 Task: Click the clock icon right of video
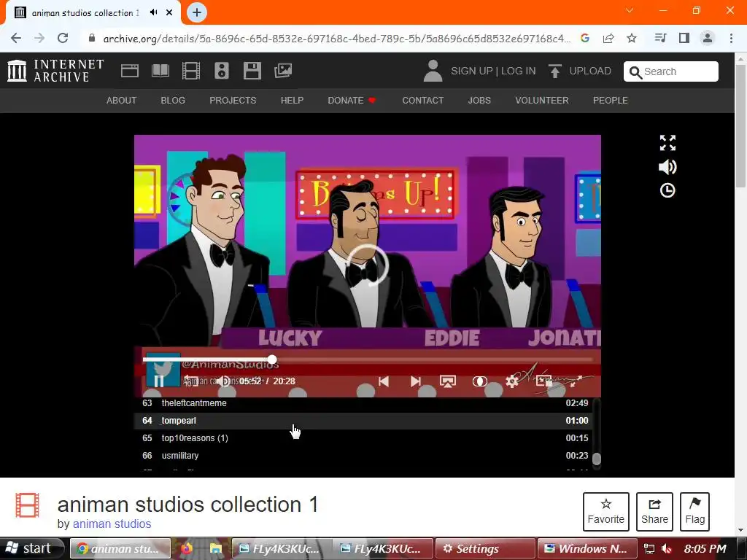click(667, 190)
